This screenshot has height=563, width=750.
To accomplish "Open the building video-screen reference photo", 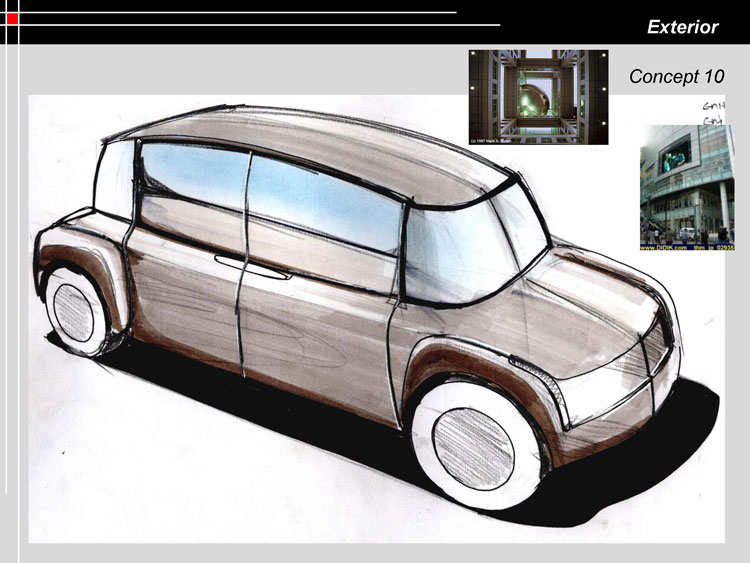I will click(x=687, y=187).
